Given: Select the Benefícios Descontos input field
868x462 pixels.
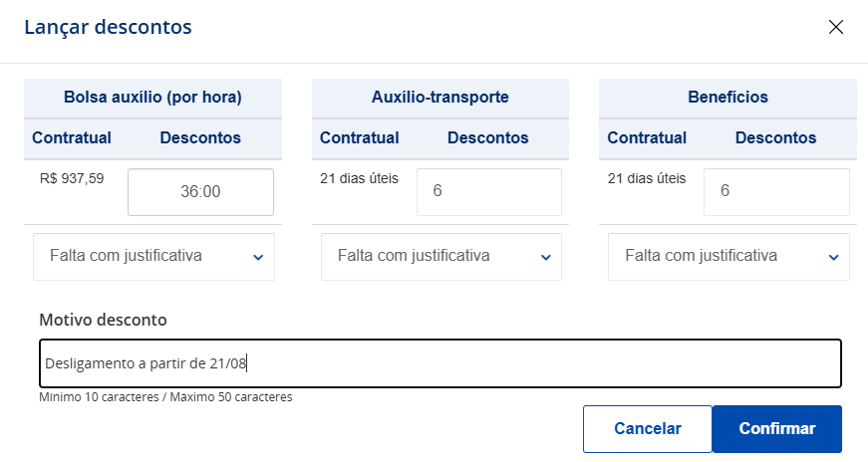Looking at the screenshot, I should point(776,192).
